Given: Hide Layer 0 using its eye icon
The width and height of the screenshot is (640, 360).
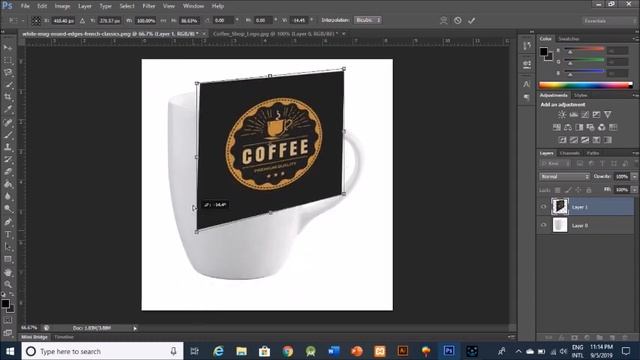Looking at the screenshot, I should tap(543, 225).
